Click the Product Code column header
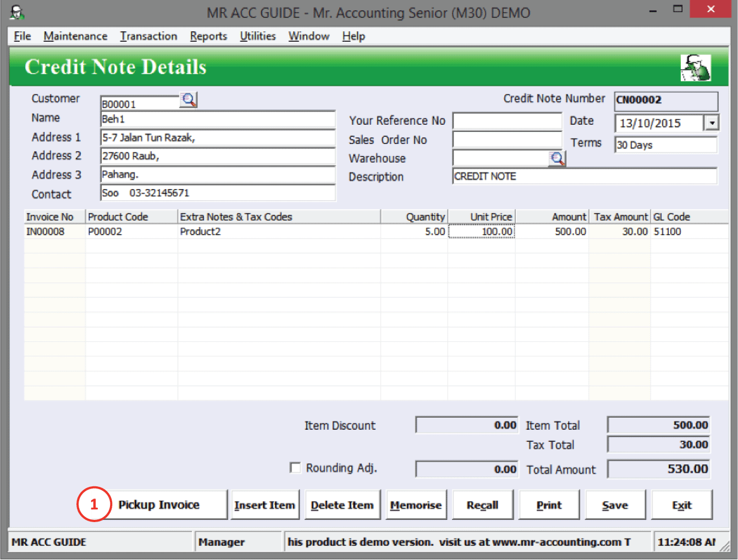738x560 pixels. click(x=132, y=217)
